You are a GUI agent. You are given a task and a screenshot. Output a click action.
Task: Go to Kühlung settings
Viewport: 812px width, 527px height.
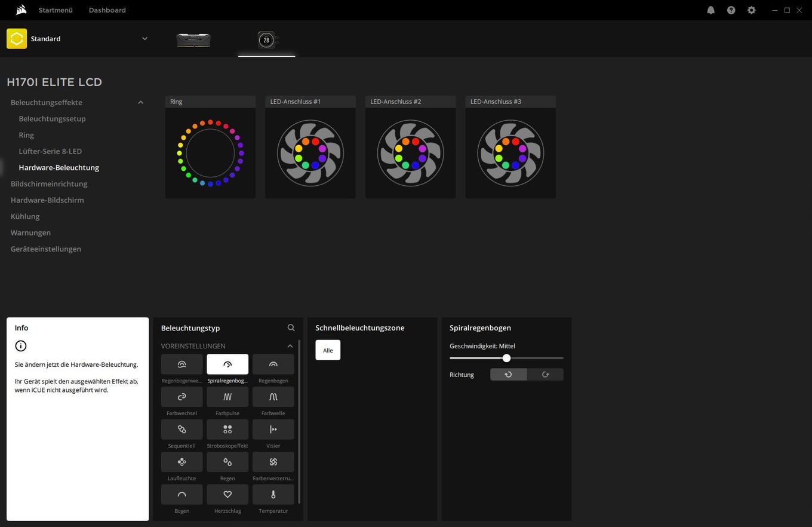25,216
